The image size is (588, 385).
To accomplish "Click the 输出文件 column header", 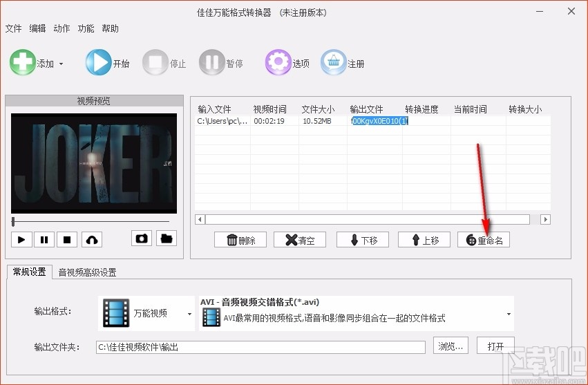I will pyautogui.click(x=366, y=109).
